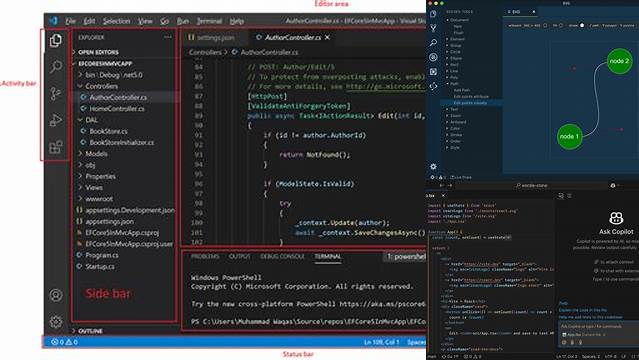Click add tests suggestion in Copilot
639x360 pixels.
[x=590, y=317]
